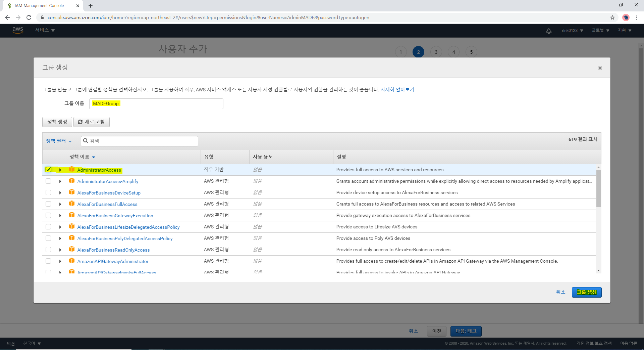The image size is (644, 350).
Task: Close the group creation dialog with X
Action: 600,68
